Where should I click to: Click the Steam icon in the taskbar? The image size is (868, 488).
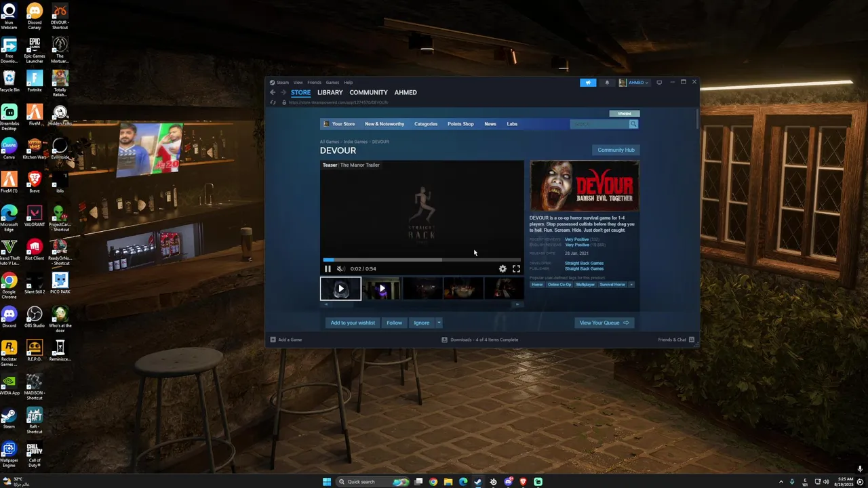478,482
